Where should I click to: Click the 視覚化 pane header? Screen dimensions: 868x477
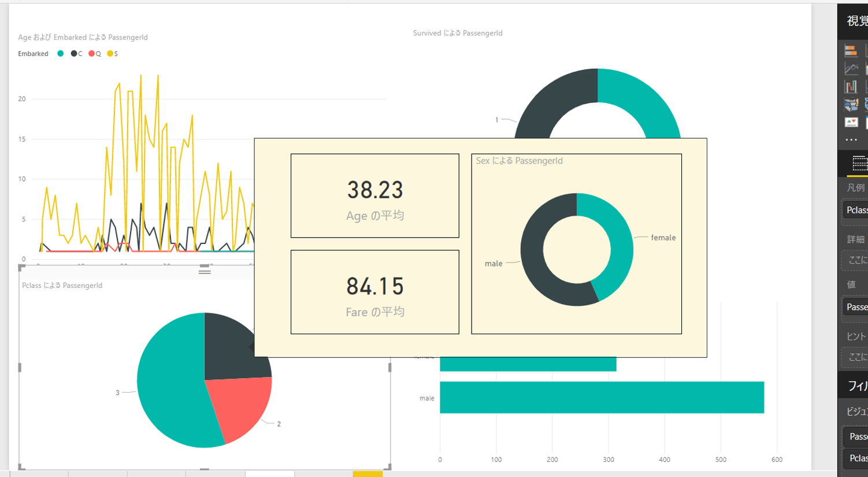pos(855,20)
